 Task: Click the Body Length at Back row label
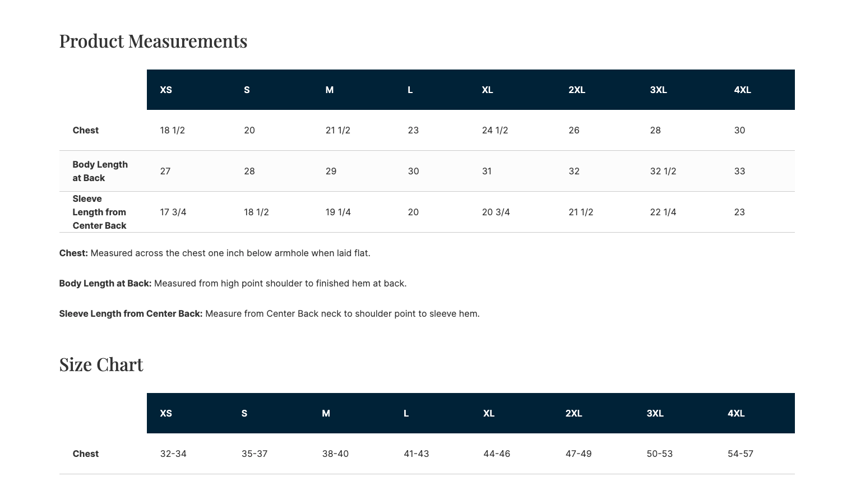pos(100,171)
